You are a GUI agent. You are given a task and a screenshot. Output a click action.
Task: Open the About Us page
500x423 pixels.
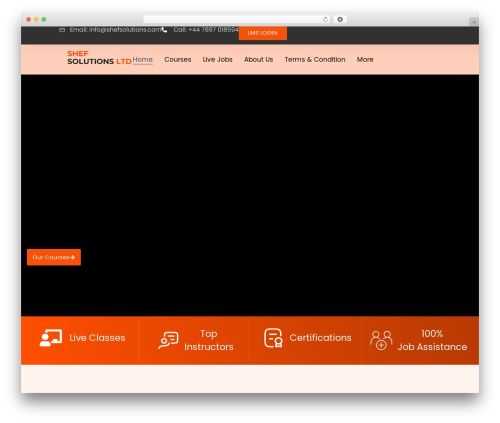click(258, 60)
